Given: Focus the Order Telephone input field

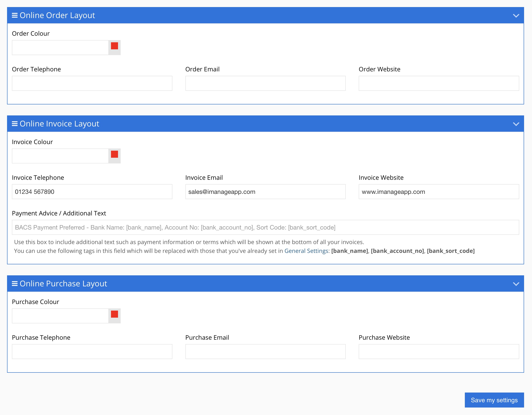Looking at the screenshot, I should 92,83.
